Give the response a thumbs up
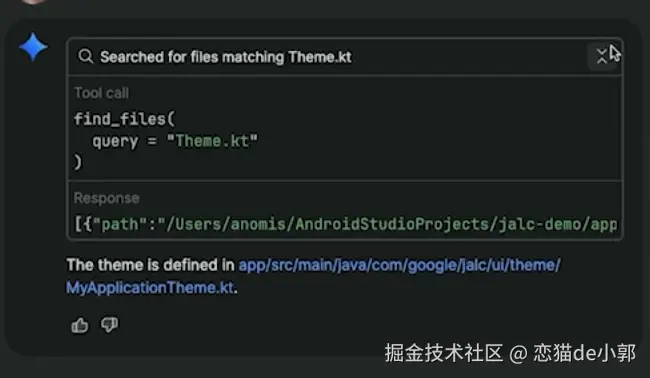Image resolution: width=650 pixels, height=378 pixels. tap(80, 325)
